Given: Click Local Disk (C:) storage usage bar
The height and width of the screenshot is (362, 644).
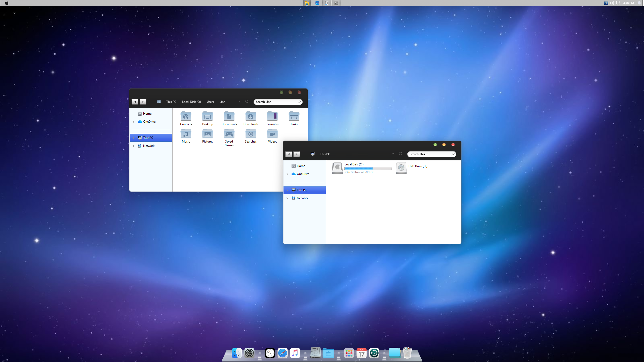Looking at the screenshot, I should [x=368, y=168].
